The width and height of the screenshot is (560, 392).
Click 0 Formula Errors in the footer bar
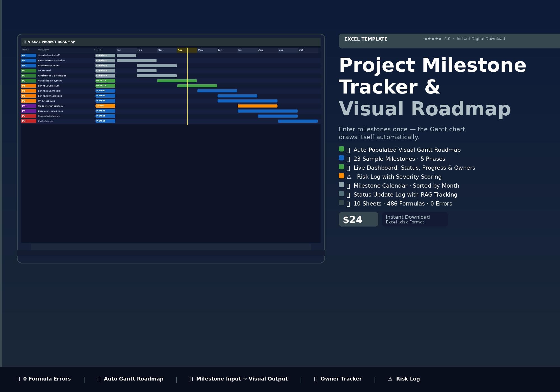click(47, 379)
